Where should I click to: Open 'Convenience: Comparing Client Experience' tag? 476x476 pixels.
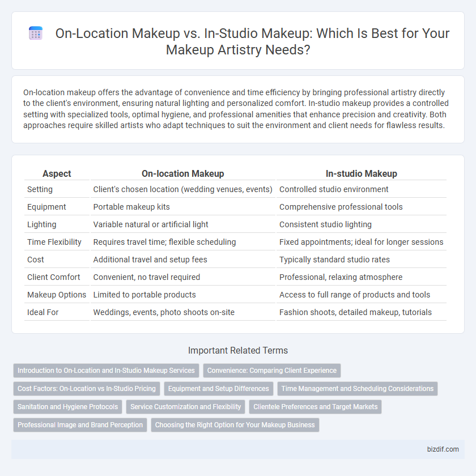click(x=272, y=371)
